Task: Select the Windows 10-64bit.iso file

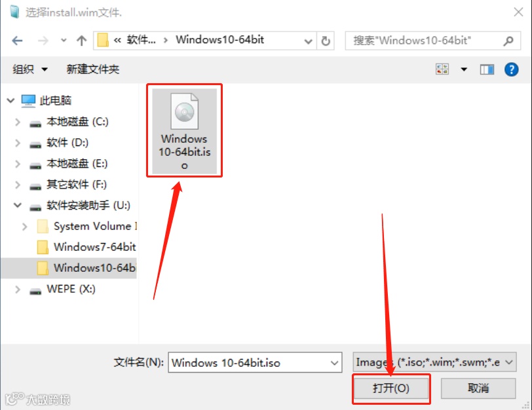Action: click(184, 131)
